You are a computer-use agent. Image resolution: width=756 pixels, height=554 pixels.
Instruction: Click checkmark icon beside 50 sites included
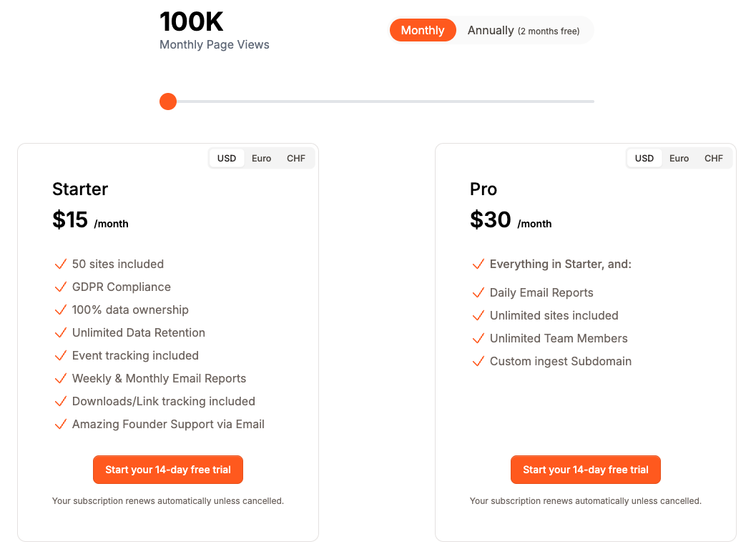point(61,264)
